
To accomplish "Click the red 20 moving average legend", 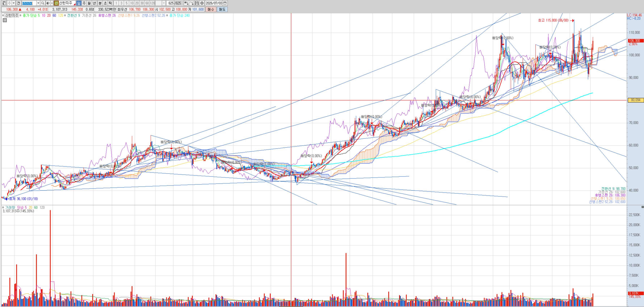I will 49,16.
